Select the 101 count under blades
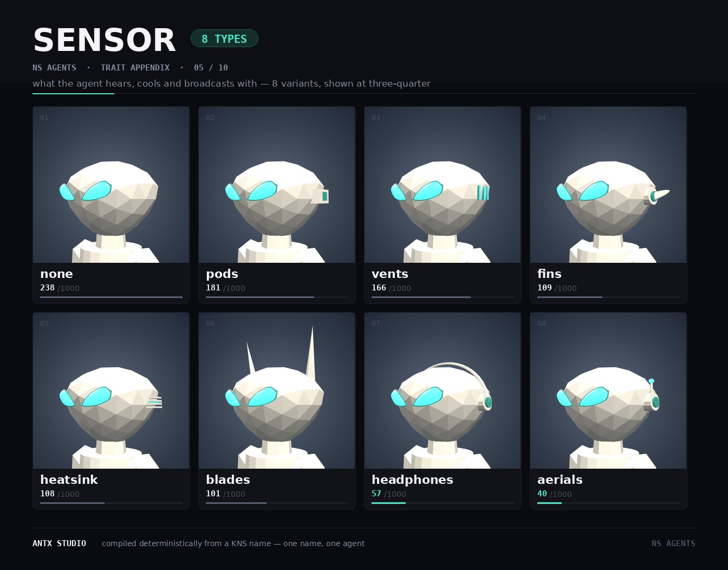 213,494
